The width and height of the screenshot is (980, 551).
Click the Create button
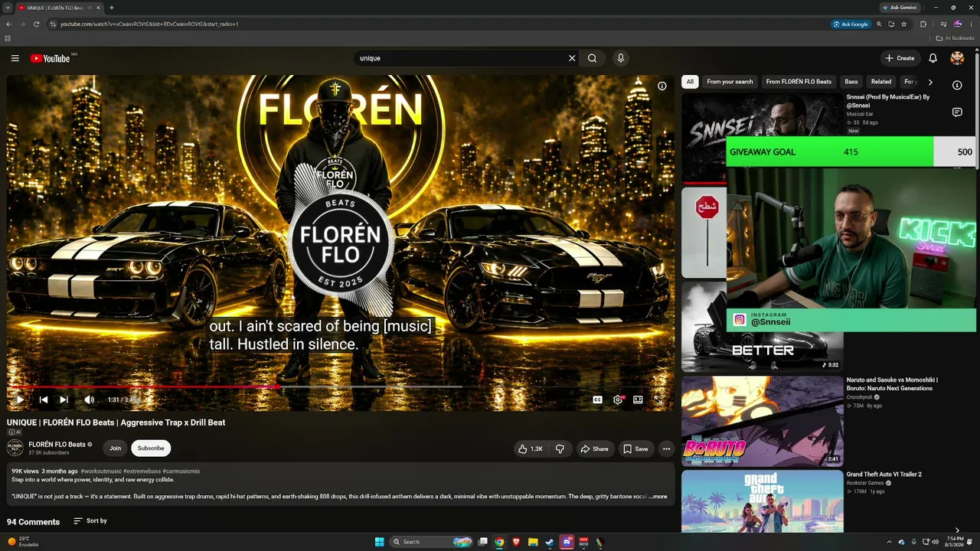900,58
